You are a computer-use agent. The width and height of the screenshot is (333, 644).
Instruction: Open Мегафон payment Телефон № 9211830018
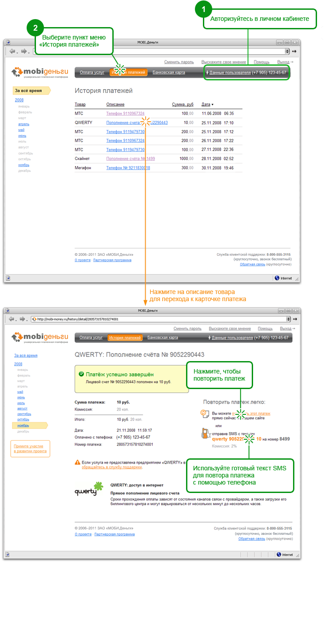[128, 168]
